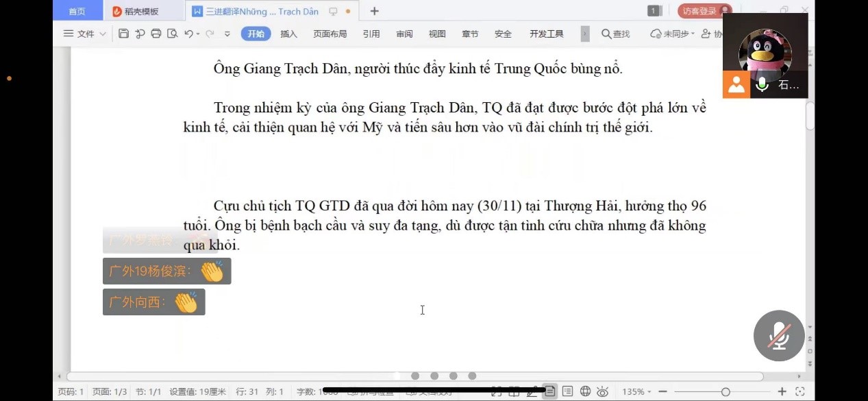The image size is (868, 401).
Task: Toggle the page layout view button
Action: click(549, 391)
